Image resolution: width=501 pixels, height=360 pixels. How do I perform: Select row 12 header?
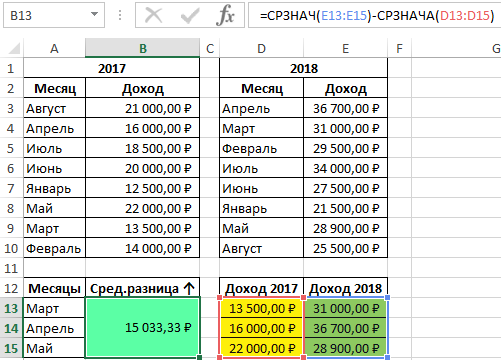(x=11, y=288)
